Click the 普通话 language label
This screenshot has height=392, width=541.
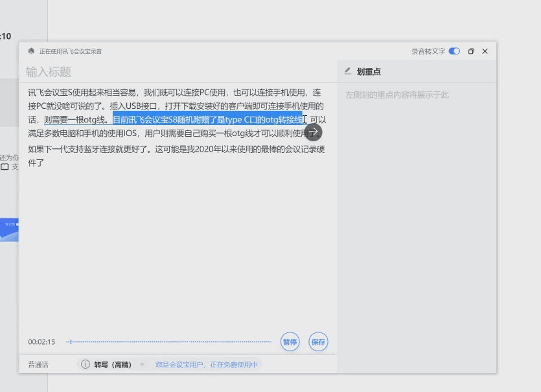38,364
